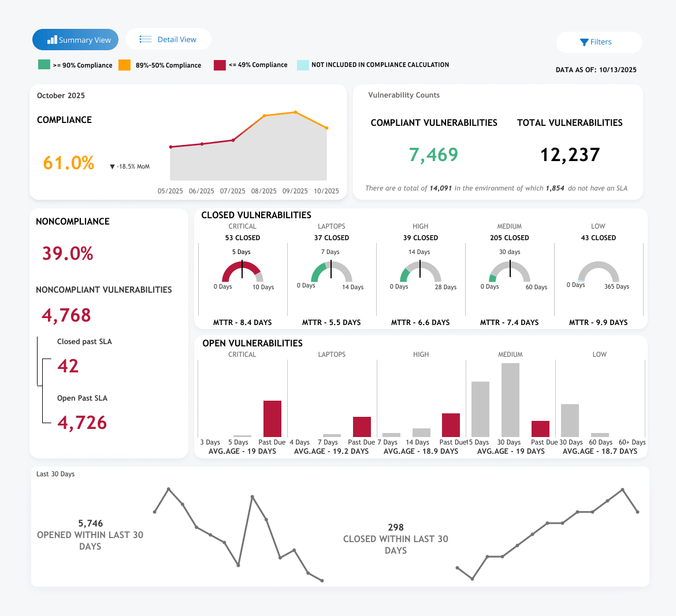Click the tallest 30 Days bar under Medium
The image size is (676, 616).
509,398
